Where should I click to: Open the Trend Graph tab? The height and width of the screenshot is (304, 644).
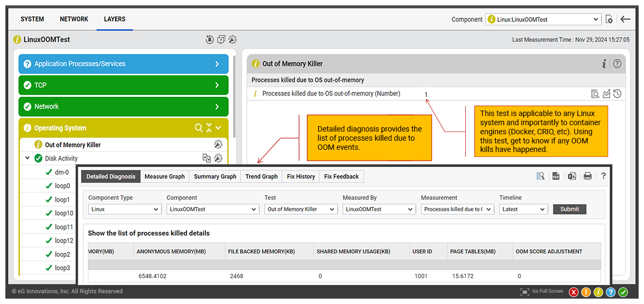point(261,176)
